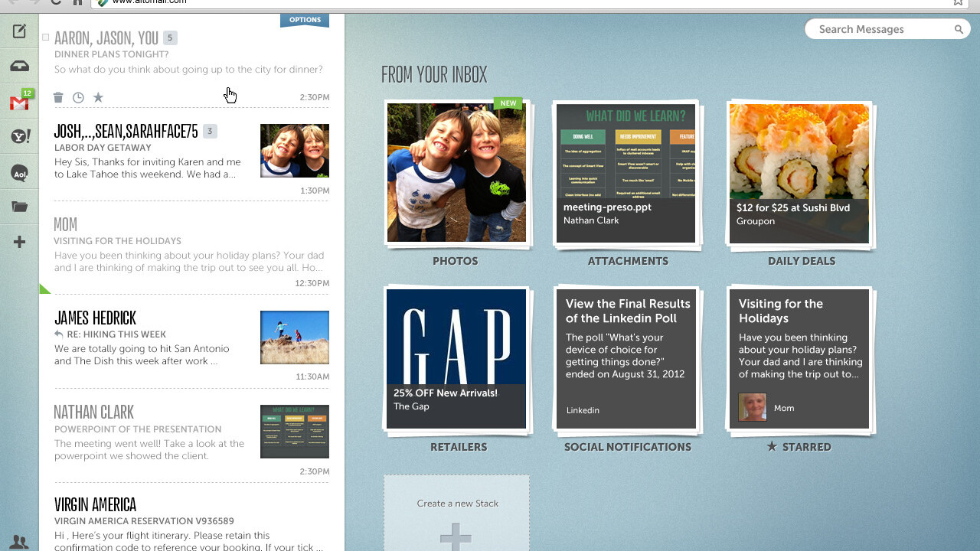Select the AOL mail account icon
Screen dimensions: 980x551
pyautogui.click(x=19, y=173)
